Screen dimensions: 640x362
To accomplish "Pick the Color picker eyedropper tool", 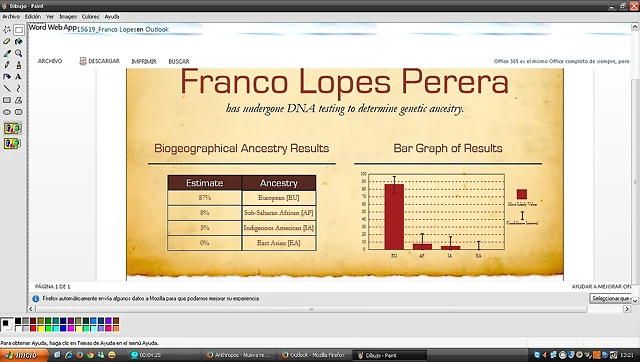I will click(x=7, y=53).
